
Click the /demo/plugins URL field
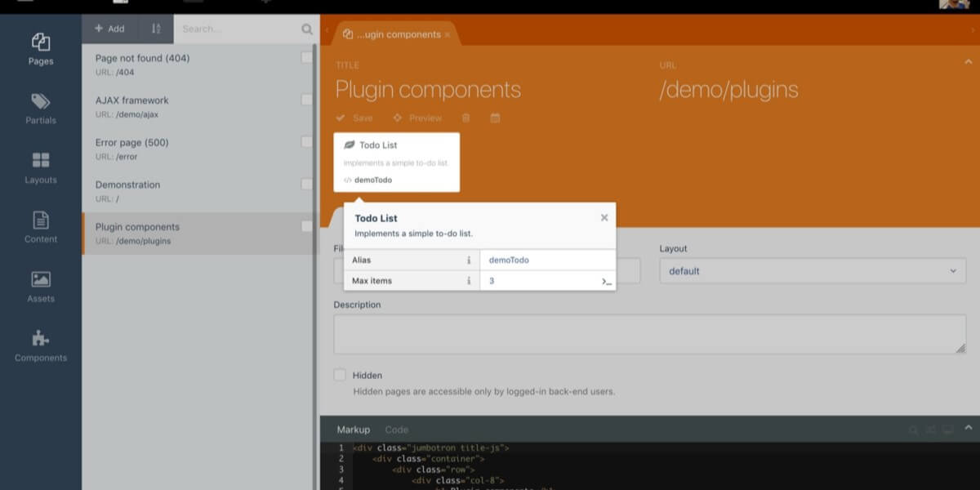tap(729, 90)
